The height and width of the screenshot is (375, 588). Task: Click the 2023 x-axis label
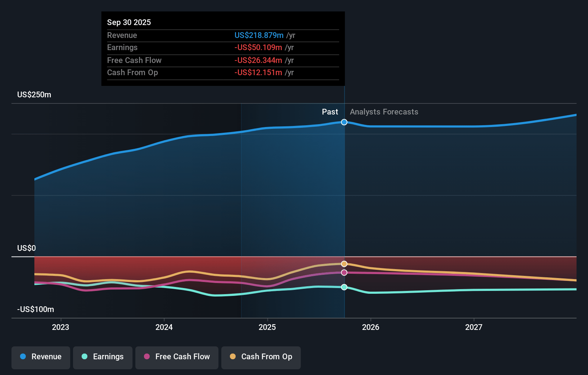click(x=61, y=327)
